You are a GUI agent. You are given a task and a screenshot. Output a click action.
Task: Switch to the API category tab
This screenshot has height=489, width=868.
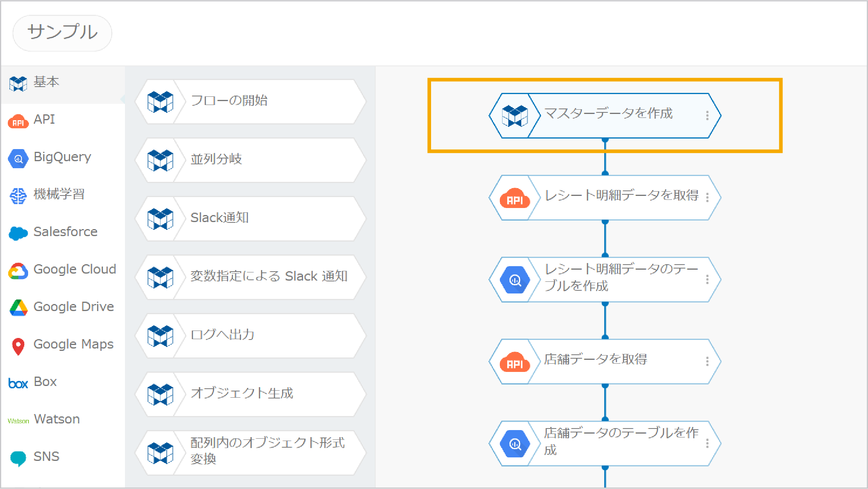(x=44, y=119)
